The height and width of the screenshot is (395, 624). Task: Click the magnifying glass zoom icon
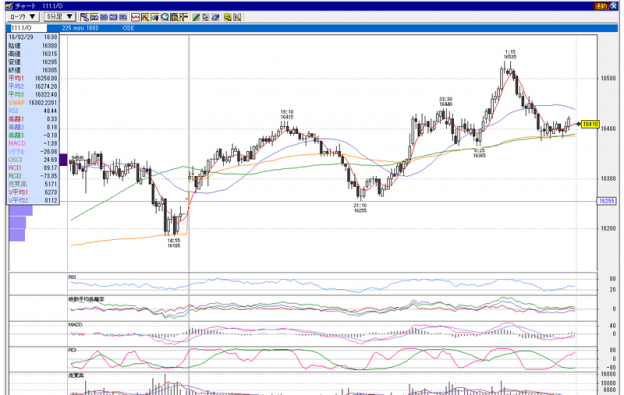tap(165, 17)
